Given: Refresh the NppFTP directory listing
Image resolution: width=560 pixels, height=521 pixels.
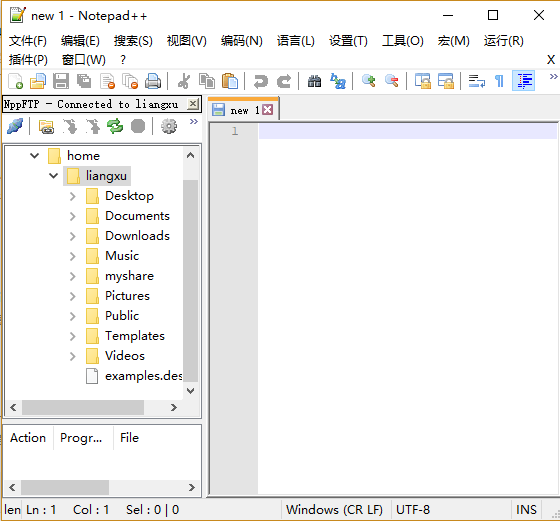Looking at the screenshot, I should 115,126.
